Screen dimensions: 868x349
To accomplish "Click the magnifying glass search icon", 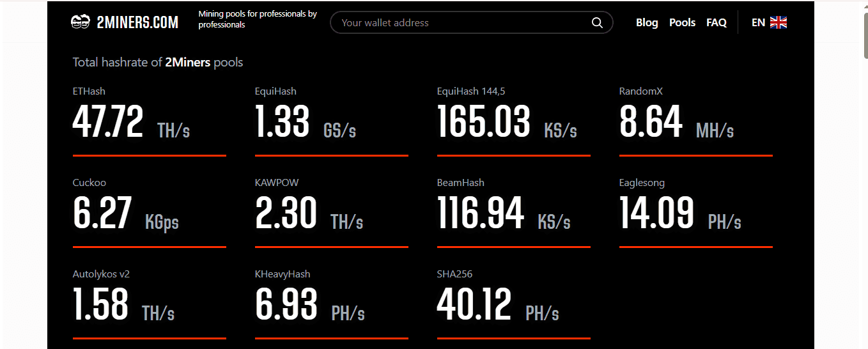I will click(x=597, y=23).
